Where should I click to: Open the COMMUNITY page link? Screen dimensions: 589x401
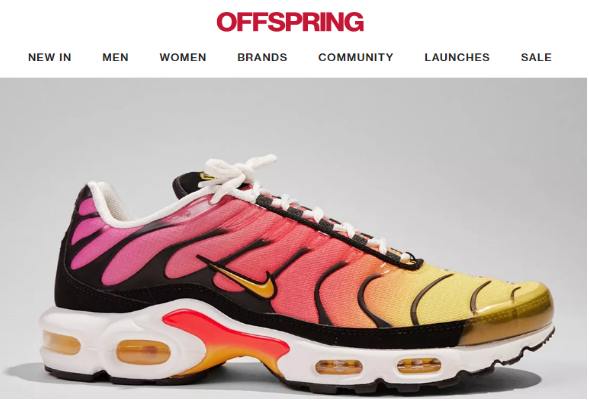click(x=356, y=57)
